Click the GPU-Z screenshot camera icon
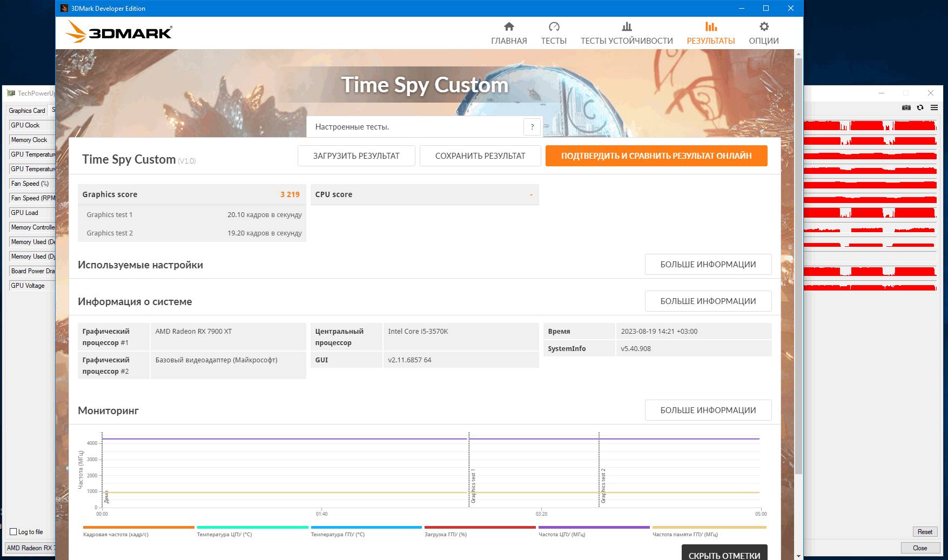948x560 pixels. click(x=906, y=107)
